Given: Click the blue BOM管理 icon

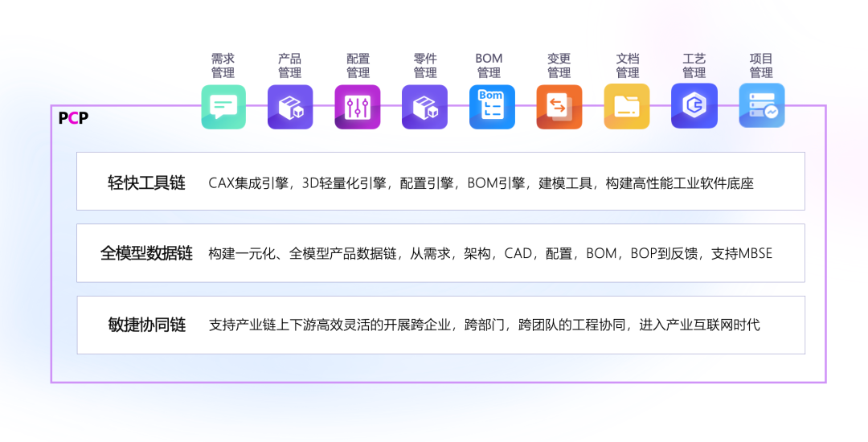Looking at the screenshot, I should click(x=492, y=107).
